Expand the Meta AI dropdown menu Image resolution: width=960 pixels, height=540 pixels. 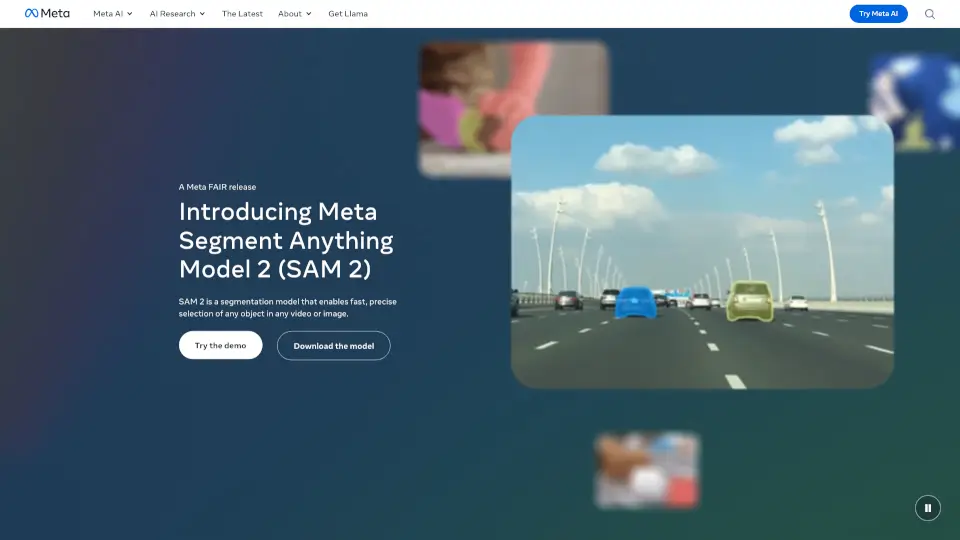[113, 13]
